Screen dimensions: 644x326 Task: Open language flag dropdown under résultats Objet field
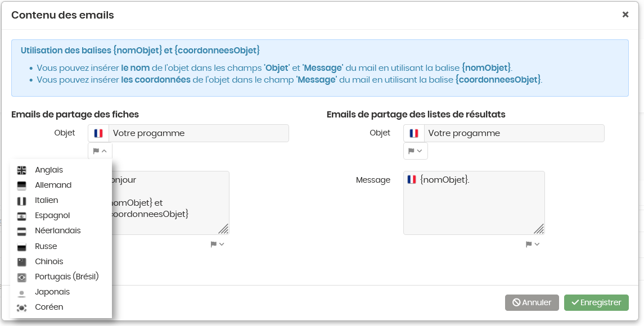click(415, 151)
